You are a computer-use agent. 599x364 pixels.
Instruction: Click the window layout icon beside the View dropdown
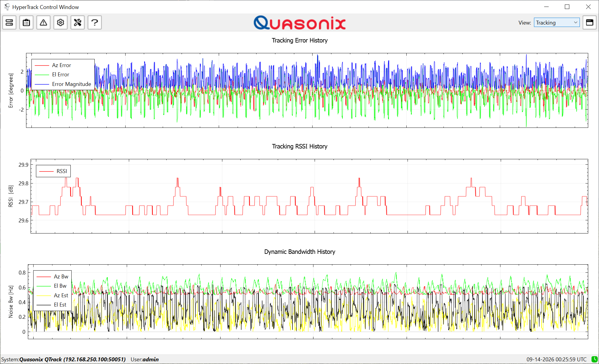pyautogui.click(x=589, y=22)
